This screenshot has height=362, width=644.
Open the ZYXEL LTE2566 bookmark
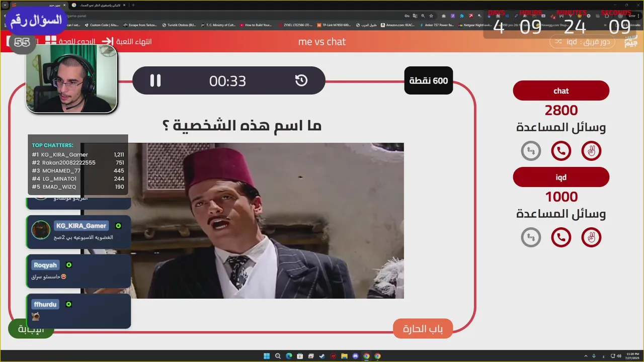[295, 25]
